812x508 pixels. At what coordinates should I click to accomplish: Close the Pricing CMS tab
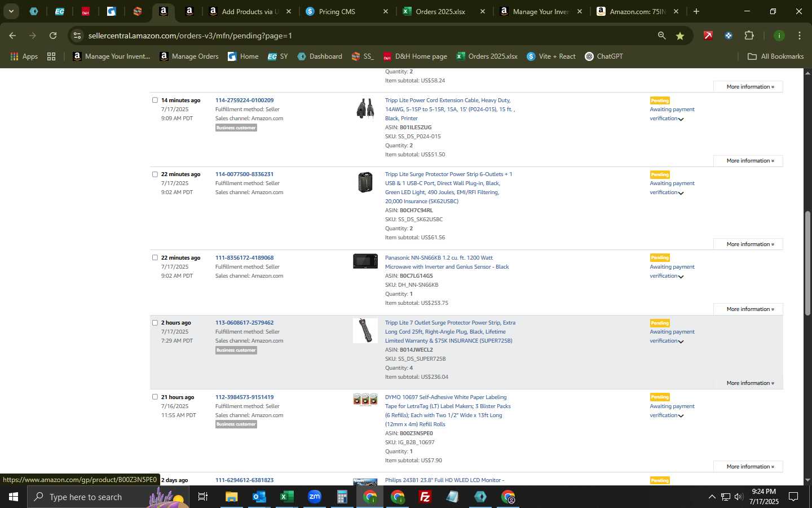click(x=386, y=11)
